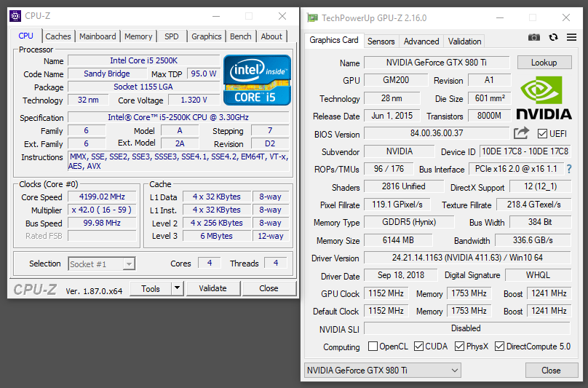Click the NVIDIA SLI Disabled field
This screenshot has width=588, height=388.
[x=467, y=328]
